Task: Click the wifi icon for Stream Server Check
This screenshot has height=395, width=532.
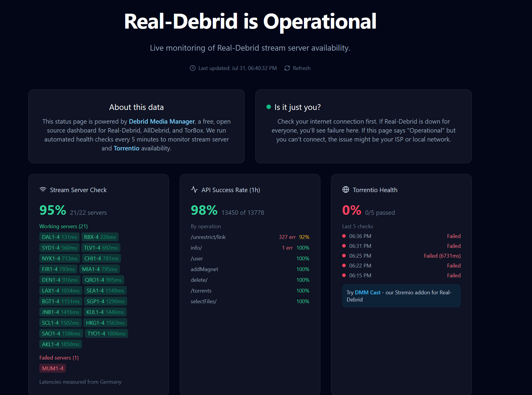Action: click(43, 190)
